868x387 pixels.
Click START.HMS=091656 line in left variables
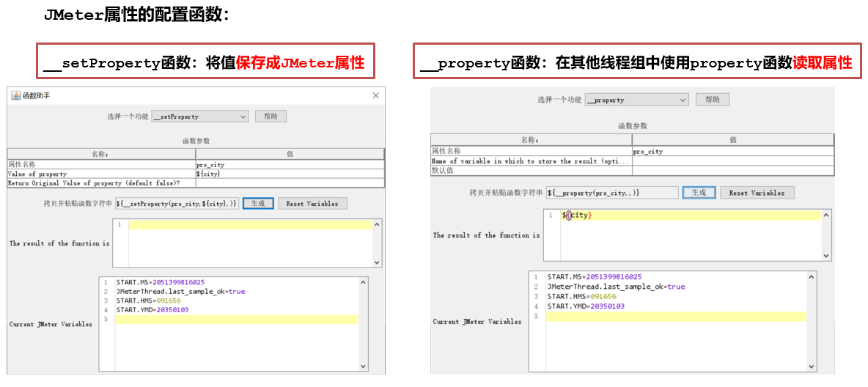point(148,301)
